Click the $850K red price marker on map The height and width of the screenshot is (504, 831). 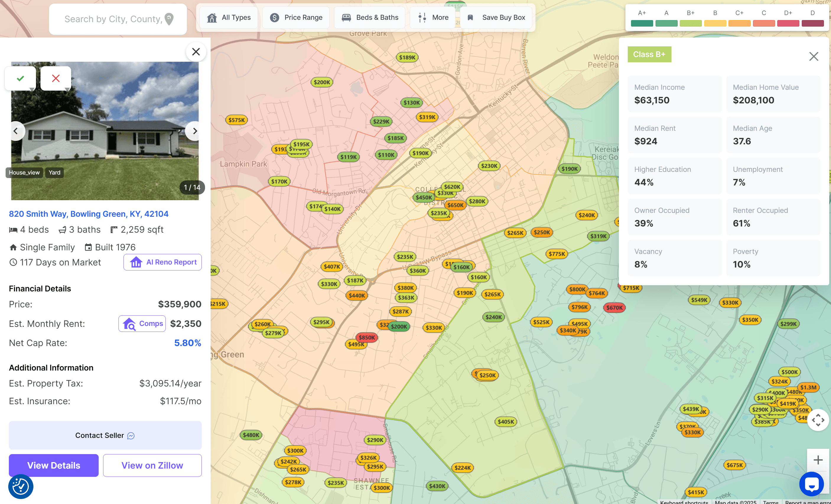367,337
